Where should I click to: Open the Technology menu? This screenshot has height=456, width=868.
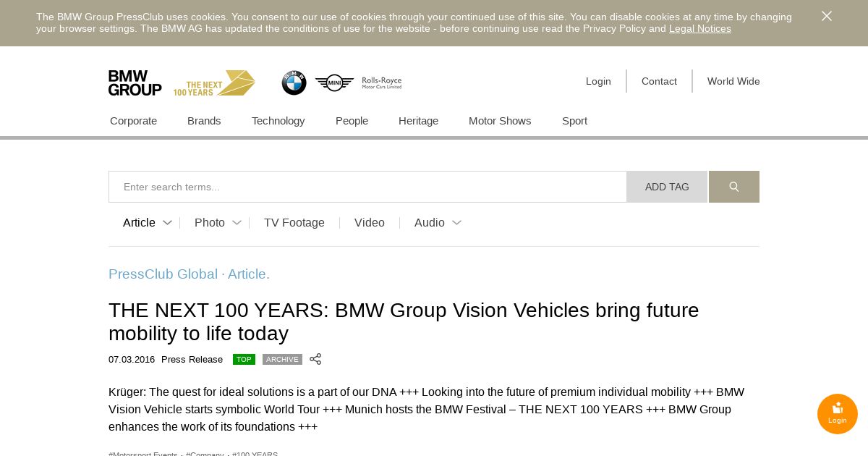(x=278, y=121)
